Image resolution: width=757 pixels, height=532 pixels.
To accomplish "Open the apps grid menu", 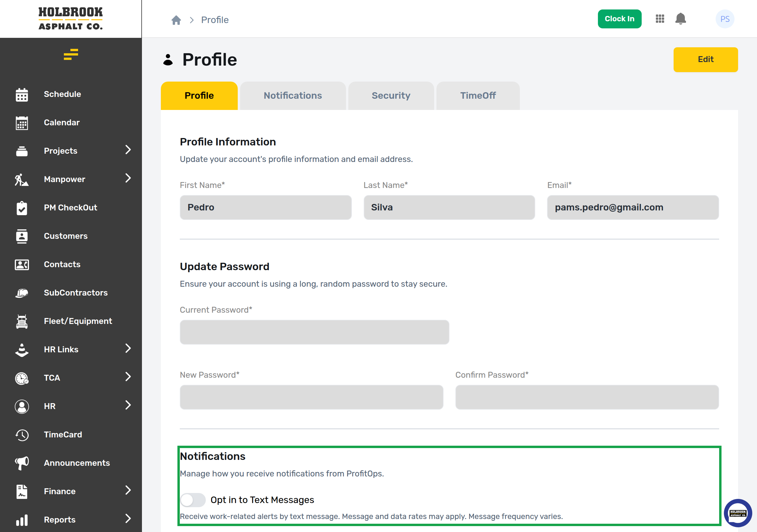I will [x=660, y=19].
